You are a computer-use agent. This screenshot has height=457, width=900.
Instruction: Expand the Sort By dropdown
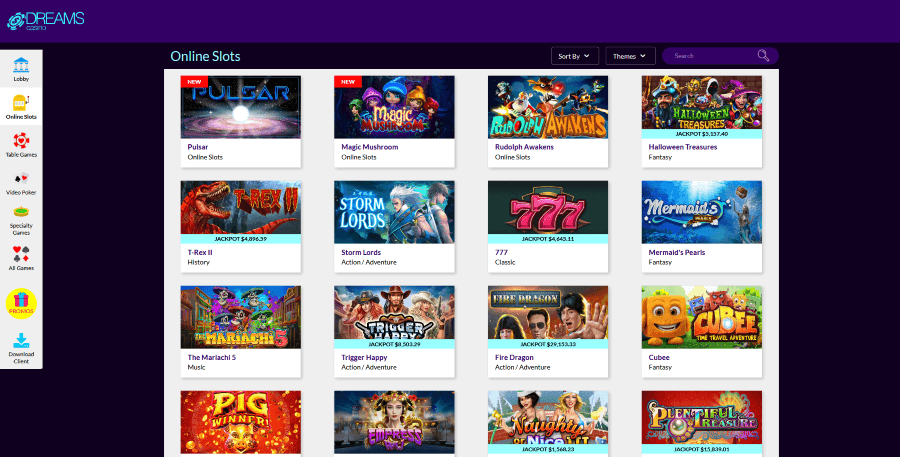point(575,56)
